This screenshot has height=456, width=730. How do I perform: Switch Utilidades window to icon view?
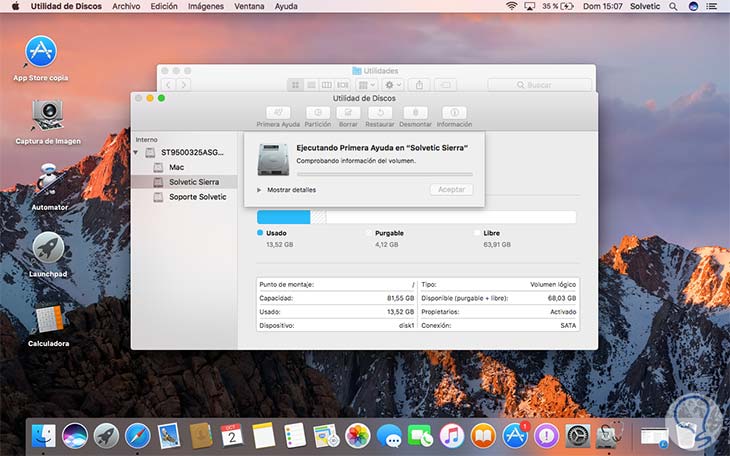[296, 85]
